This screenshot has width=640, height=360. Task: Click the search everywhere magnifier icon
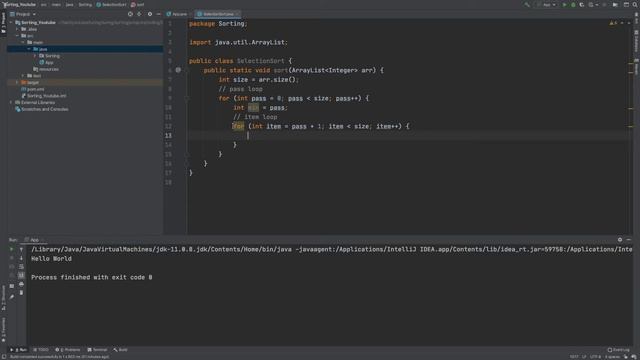(635, 5)
